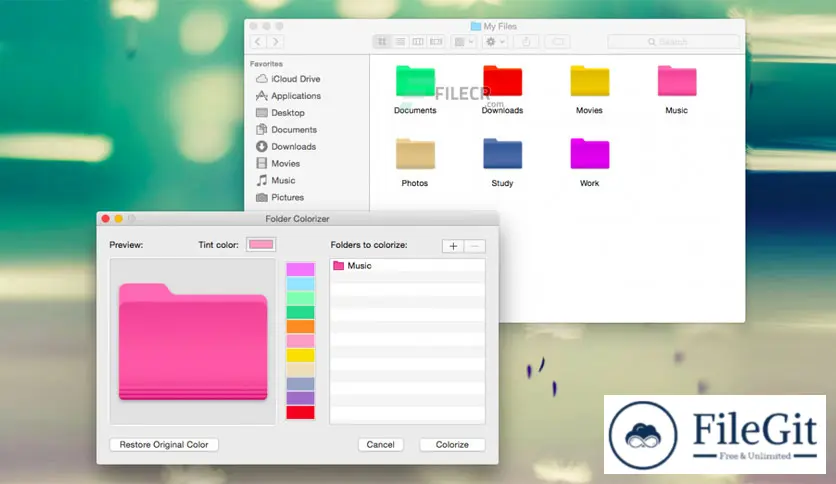Select Documents in Finder sidebar
This screenshot has width=836, height=484.
click(286, 130)
